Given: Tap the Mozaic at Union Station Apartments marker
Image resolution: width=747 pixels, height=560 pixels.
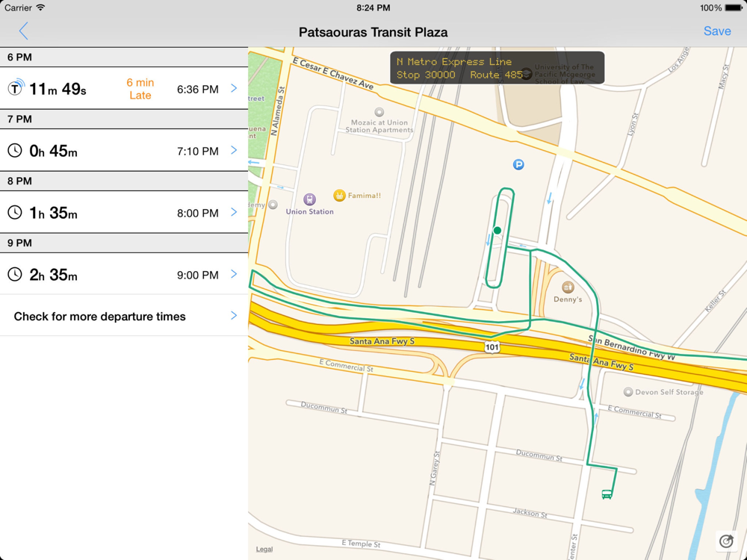Looking at the screenshot, I should coord(379,113).
